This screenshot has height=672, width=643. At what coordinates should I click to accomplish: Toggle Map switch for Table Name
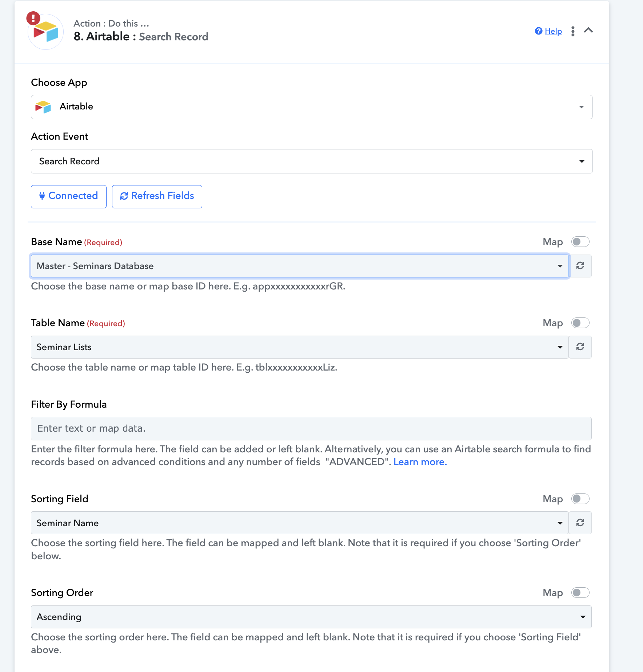point(580,323)
